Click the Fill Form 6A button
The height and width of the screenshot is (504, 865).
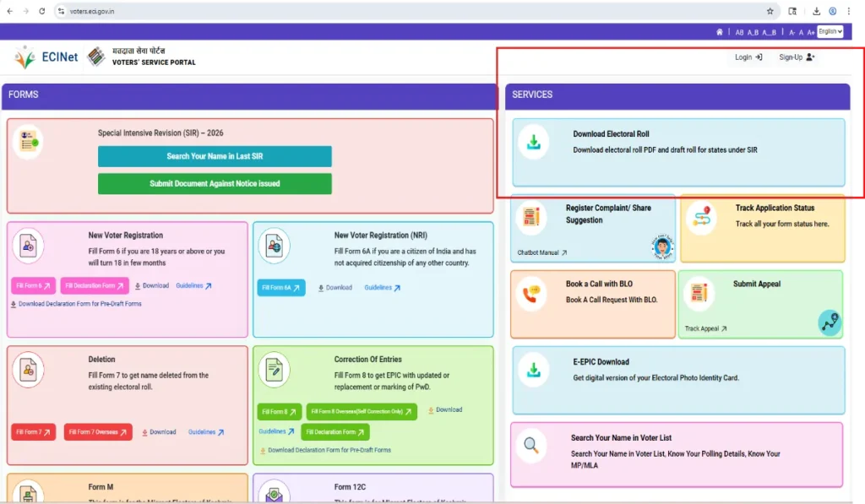(x=280, y=288)
